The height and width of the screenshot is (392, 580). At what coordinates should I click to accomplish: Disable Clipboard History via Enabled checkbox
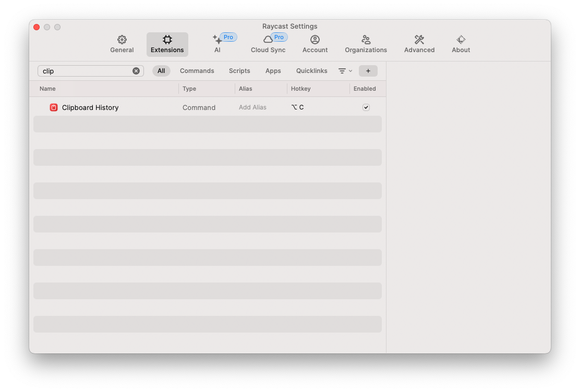pyautogui.click(x=366, y=107)
